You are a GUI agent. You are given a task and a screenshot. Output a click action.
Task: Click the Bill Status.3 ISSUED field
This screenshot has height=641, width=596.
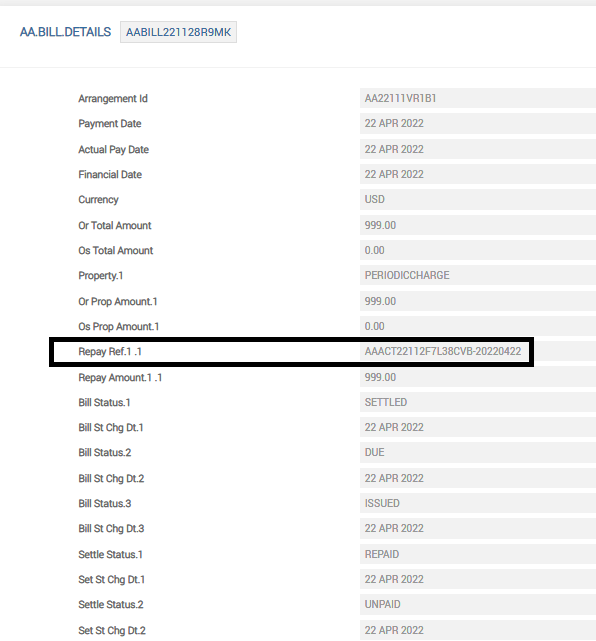pos(478,503)
